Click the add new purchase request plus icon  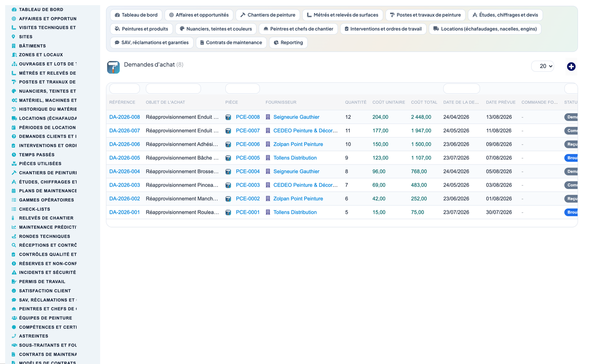click(x=571, y=66)
